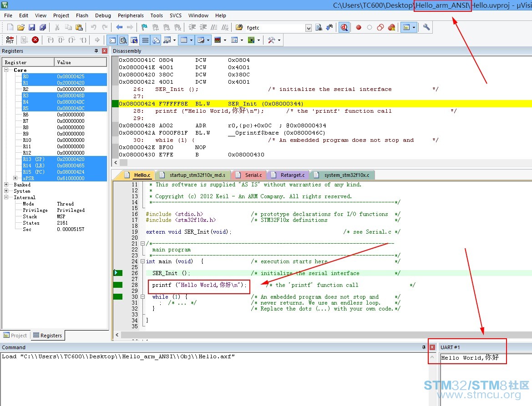Run the program with the Run icon
Screen dimensions: 532x406
(x=25, y=40)
